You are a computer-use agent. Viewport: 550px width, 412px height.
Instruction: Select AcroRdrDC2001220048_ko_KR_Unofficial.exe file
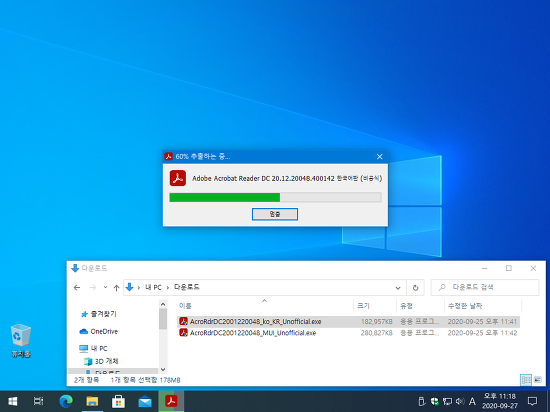click(x=255, y=322)
